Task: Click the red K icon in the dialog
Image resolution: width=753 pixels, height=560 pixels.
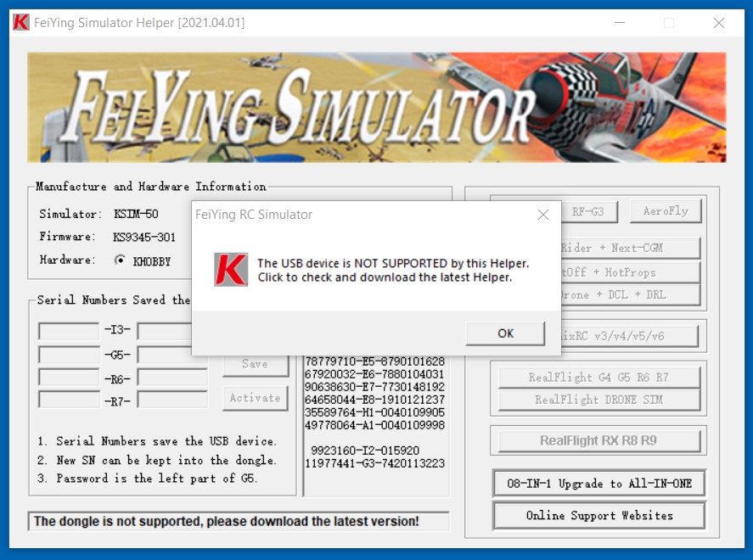Action: [231, 270]
